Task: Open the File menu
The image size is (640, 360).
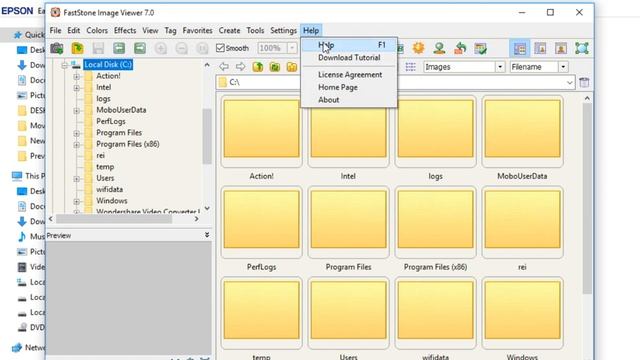Action: click(56, 31)
